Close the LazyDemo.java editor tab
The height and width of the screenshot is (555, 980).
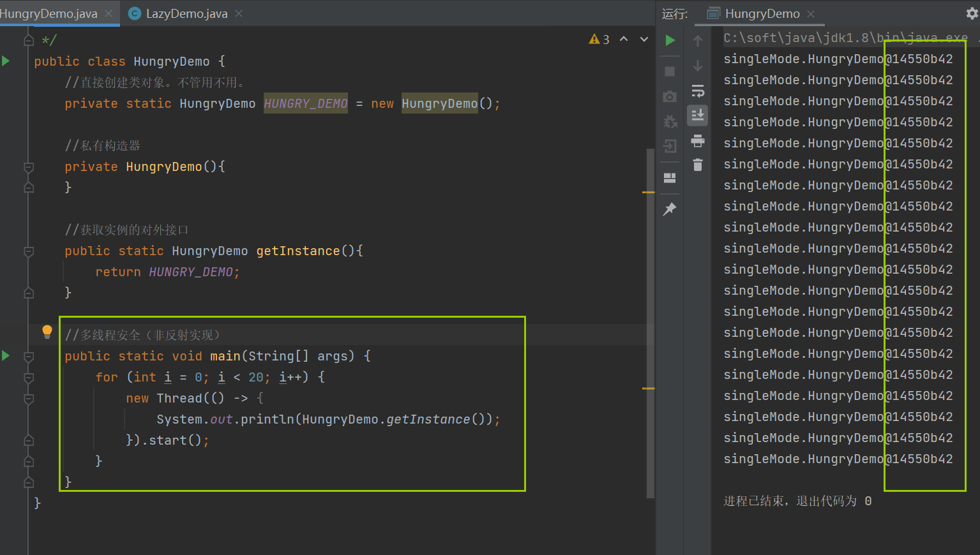pos(239,13)
